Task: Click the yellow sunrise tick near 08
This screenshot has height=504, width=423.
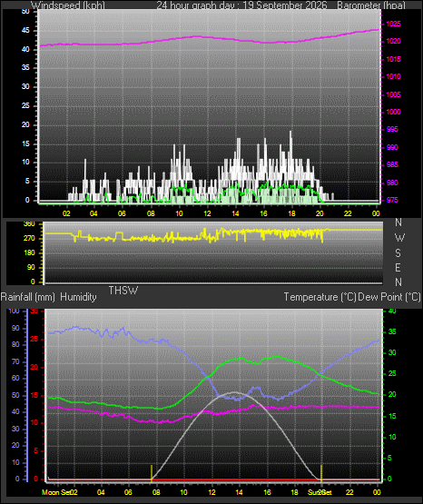Action: (152, 473)
